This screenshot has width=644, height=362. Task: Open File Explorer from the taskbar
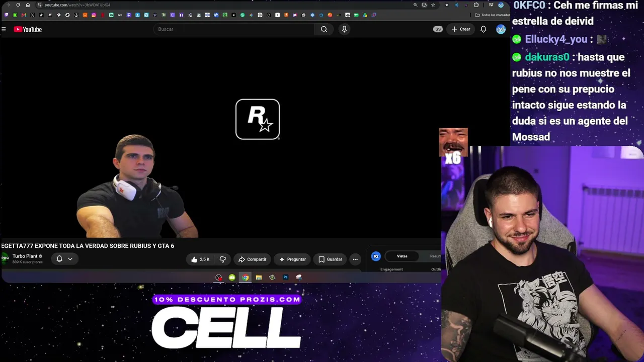[259, 278]
